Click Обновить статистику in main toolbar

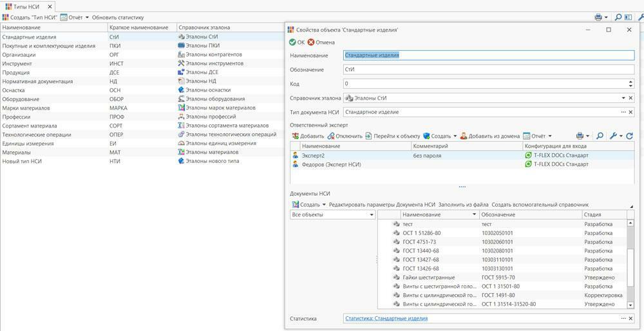tap(118, 17)
